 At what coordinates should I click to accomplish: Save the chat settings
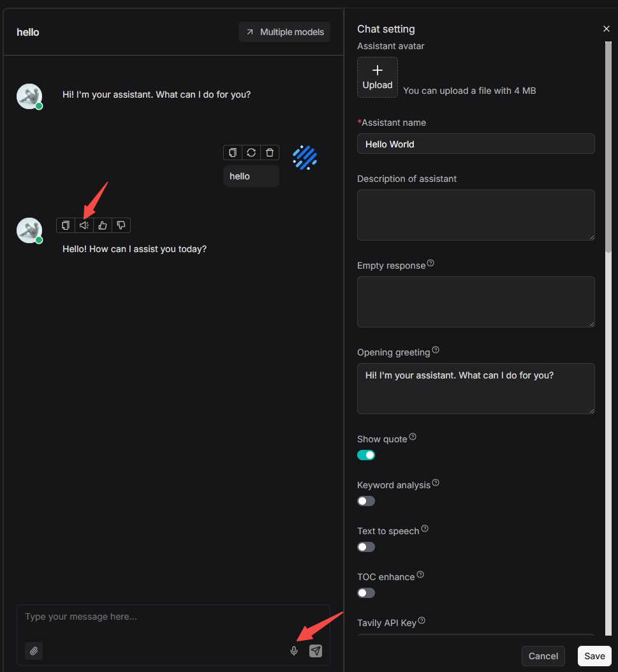click(x=594, y=656)
